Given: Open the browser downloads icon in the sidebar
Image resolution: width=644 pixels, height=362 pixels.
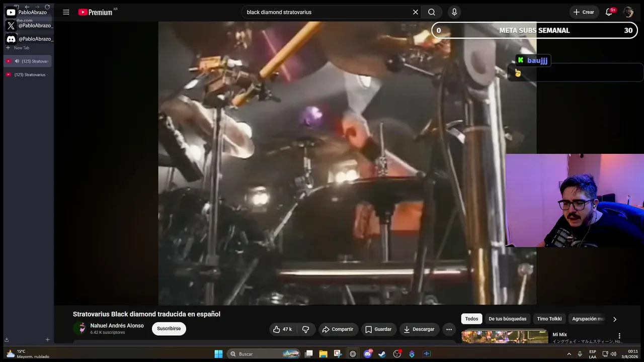Looking at the screenshot, I should click(7, 339).
